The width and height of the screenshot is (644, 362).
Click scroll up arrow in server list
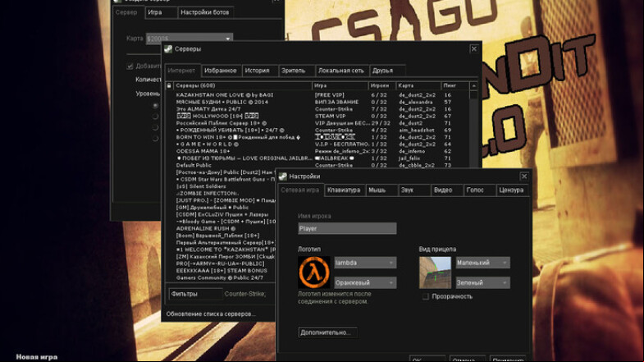pos(473,86)
